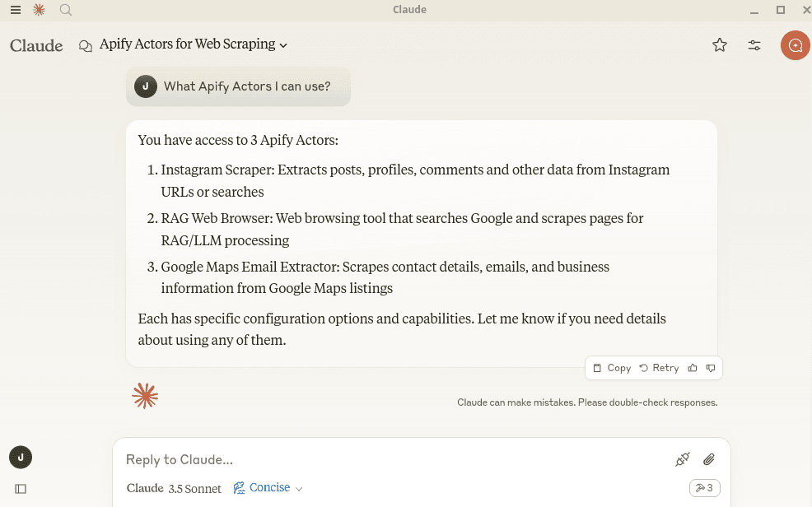Attach a file with the paperclip icon

pos(709,459)
